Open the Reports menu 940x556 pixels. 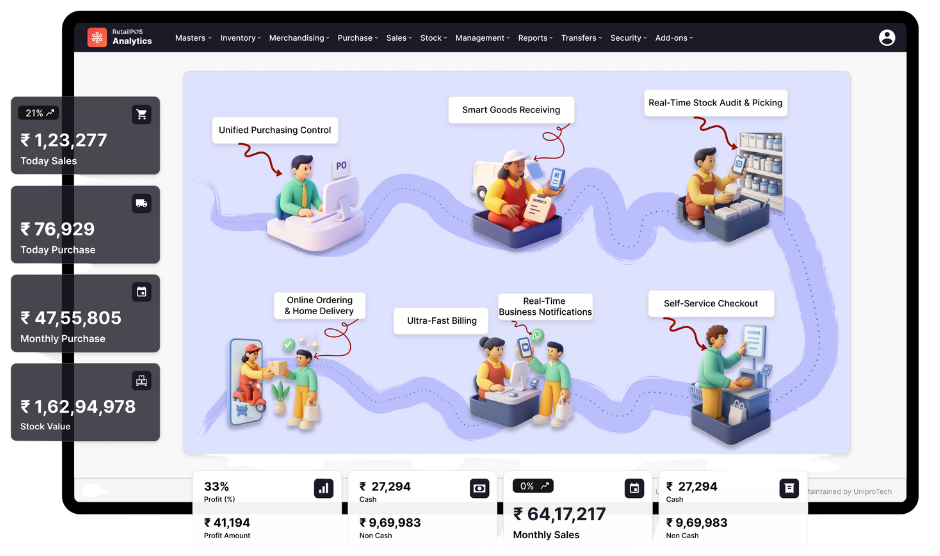(x=535, y=38)
